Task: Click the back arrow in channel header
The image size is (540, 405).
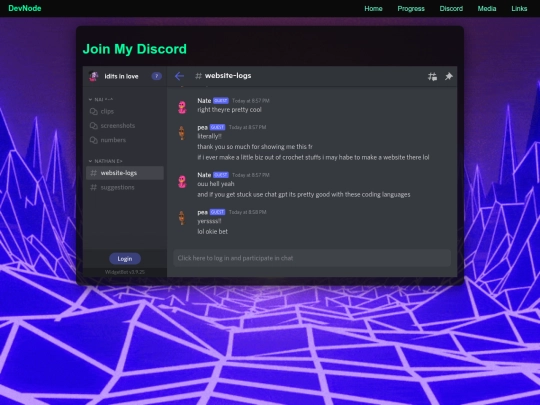Action: click(179, 76)
